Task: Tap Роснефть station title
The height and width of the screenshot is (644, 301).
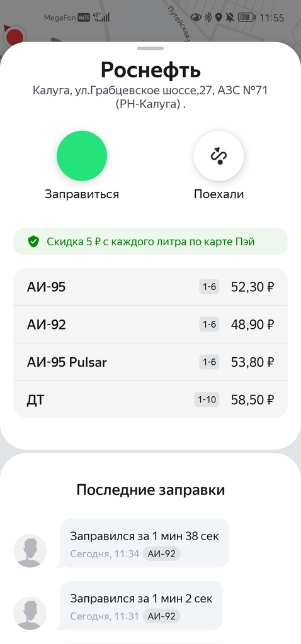Action: 150,70
